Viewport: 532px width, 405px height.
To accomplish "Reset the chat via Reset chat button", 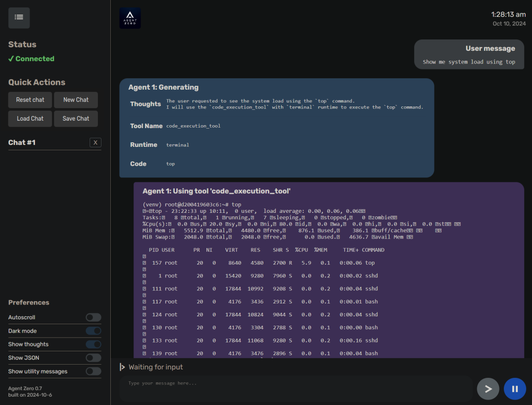I will pyautogui.click(x=30, y=100).
